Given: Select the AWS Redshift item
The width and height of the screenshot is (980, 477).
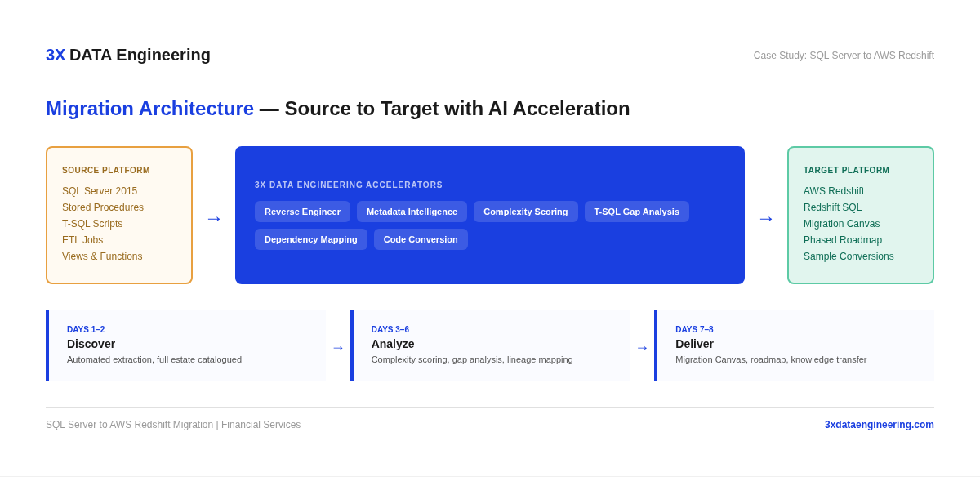Looking at the screenshot, I should coord(834,191).
